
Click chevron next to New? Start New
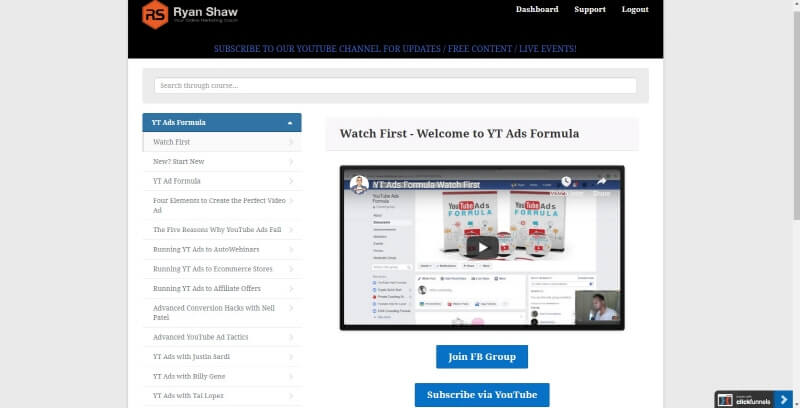(x=291, y=162)
